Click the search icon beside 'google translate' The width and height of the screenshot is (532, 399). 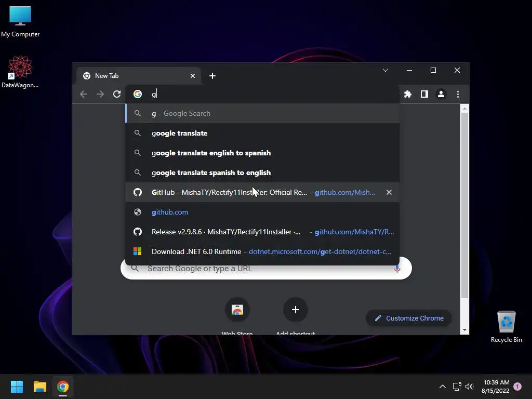pyautogui.click(x=137, y=133)
